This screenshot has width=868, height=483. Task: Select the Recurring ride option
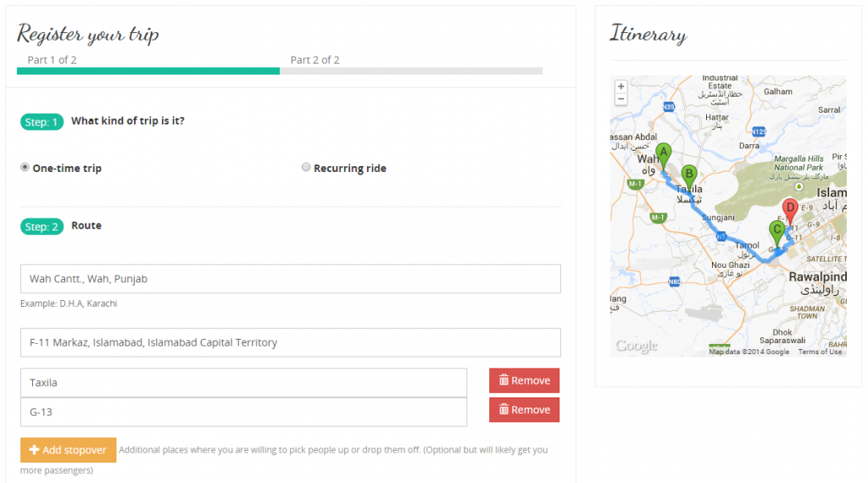306,168
